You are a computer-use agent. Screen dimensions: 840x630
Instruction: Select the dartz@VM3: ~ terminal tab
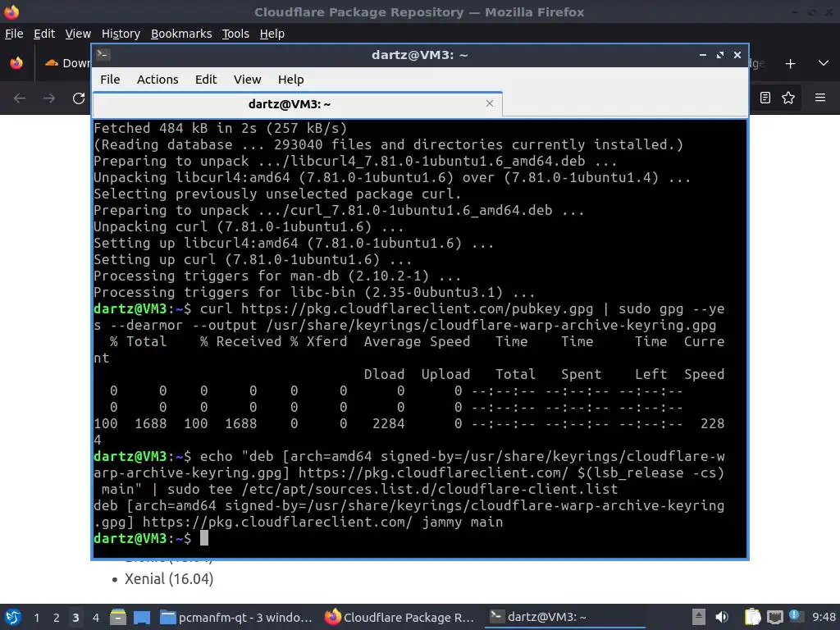(x=297, y=104)
